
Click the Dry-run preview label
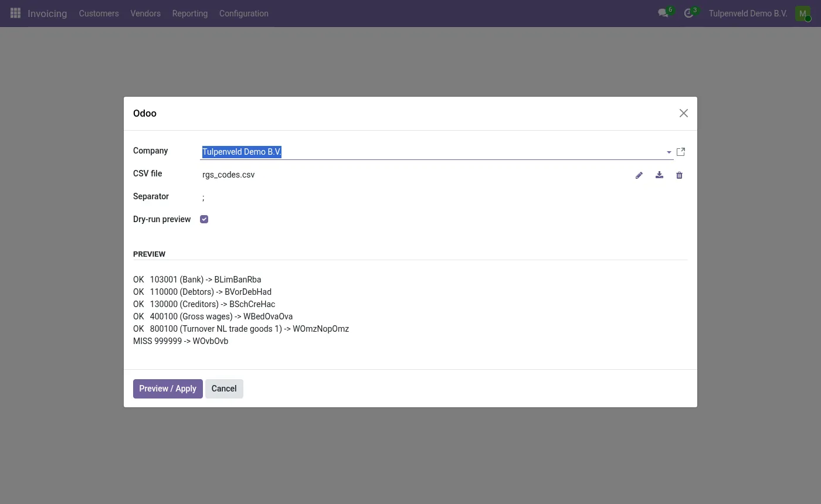click(162, 219)
